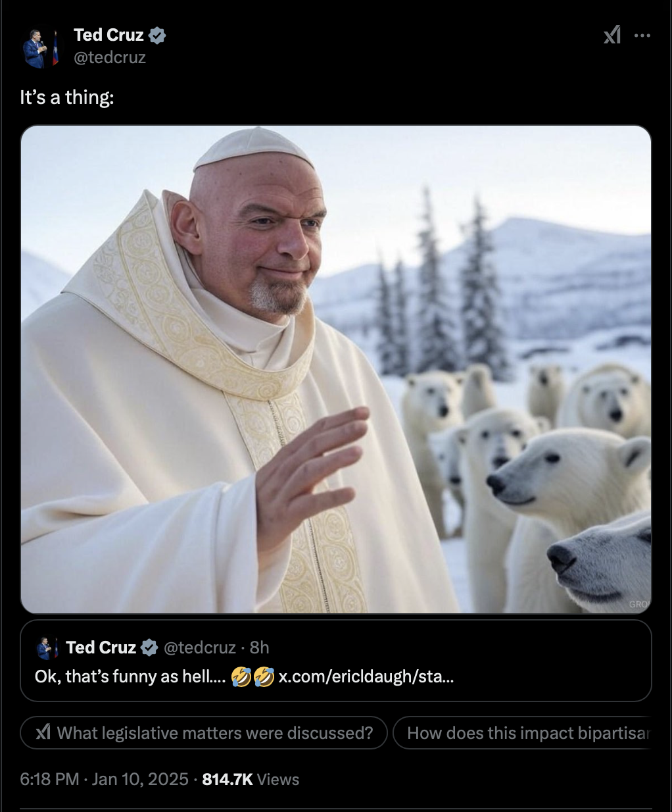Click the verified badge in the quoted post
672x812 pixels.
click(x=150, y=647)
